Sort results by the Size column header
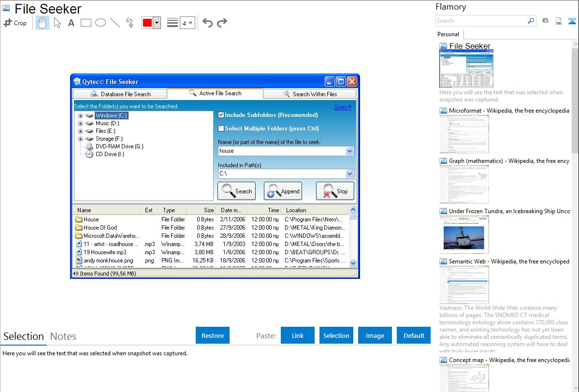The width and height of the screenshot is (579, 392). [202, 210]
